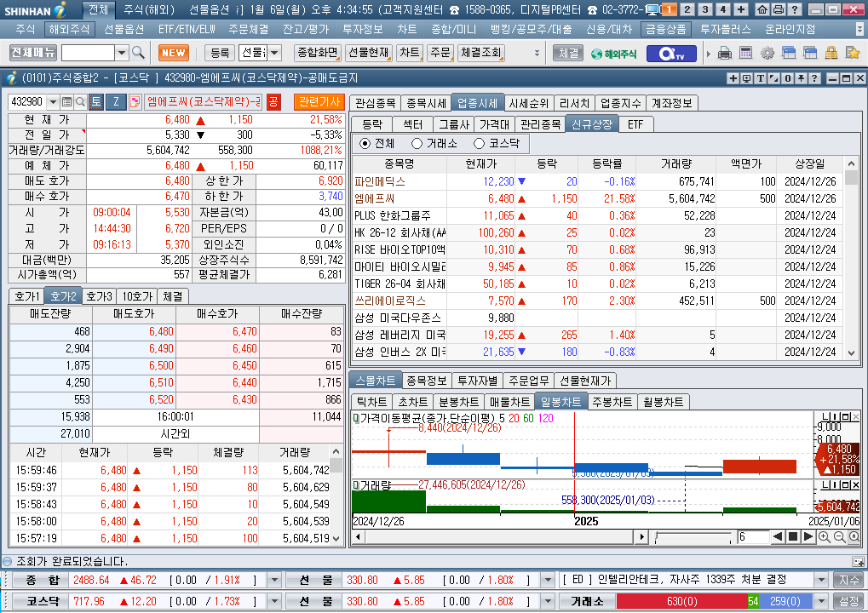
Task: Open the 해외주식 menu
Action: 69,29
